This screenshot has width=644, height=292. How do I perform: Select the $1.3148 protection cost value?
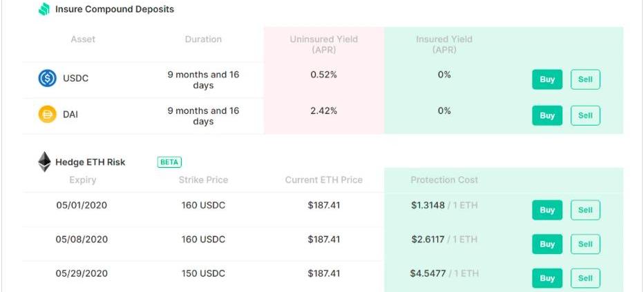pyautogui.click(x=428, y=205)
